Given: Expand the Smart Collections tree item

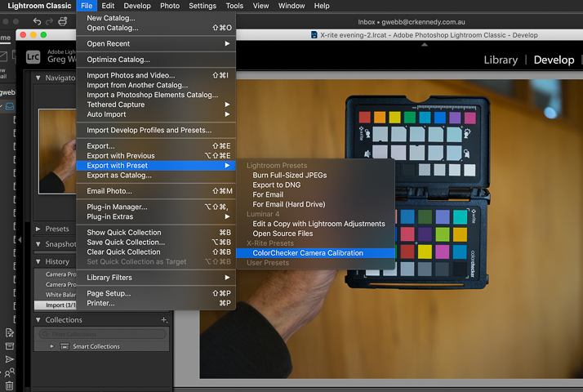Looking at the screenshot, I should click(x=52, y=346).
